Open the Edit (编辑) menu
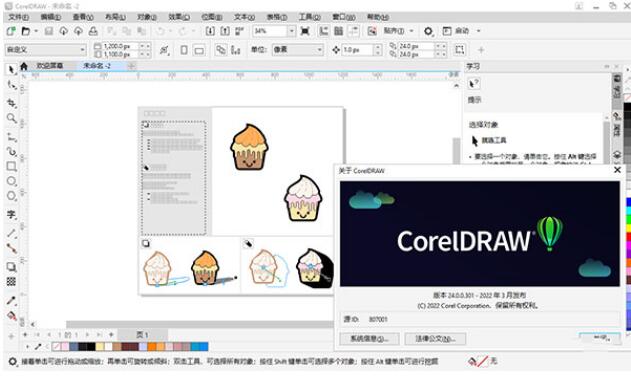Screen dimensions: 631x376 pos(50,17)
